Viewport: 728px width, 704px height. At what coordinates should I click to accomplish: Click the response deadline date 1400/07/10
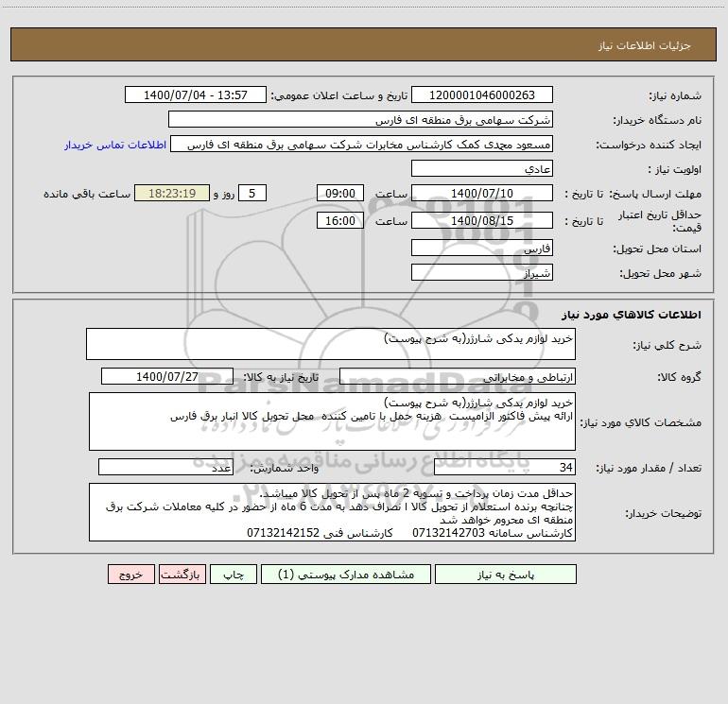(482, 193)
